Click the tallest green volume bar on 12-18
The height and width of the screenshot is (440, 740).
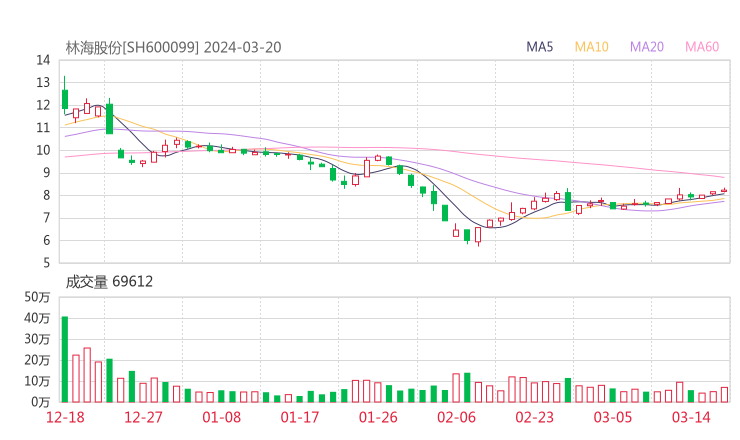point(65,359)
